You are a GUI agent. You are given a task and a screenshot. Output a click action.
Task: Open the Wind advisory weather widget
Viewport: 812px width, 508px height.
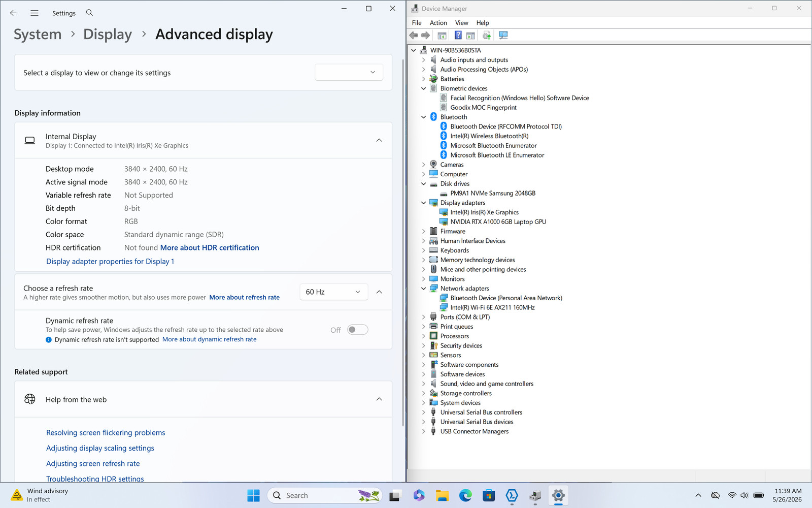click(40, 495)
